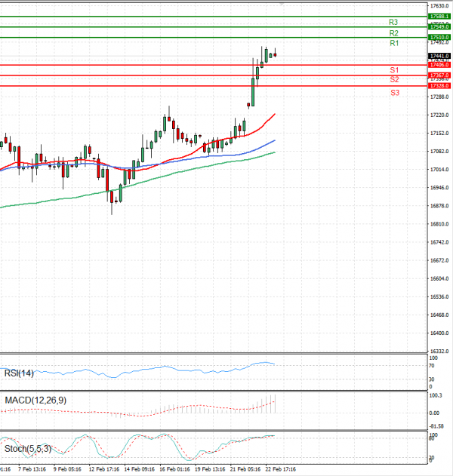Select the current price 17441.0 tag
This screenshot has height=476, width=453.
pos(439,56)
